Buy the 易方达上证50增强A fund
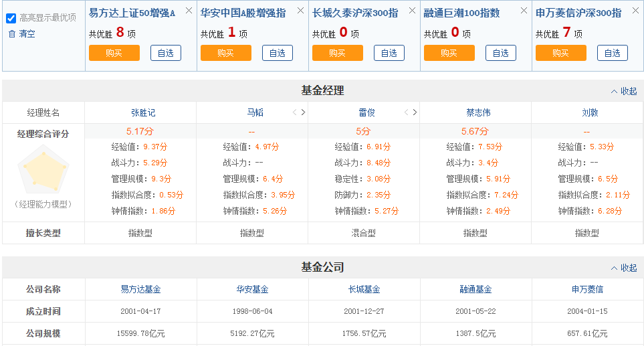Viewport: 644px width, 346px height. (x=114, y=53)
